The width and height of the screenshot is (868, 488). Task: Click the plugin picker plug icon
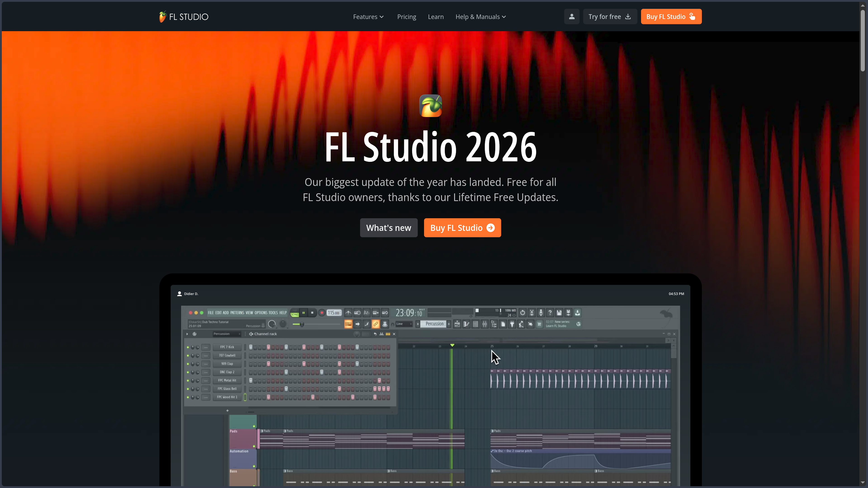coord(512,324)
